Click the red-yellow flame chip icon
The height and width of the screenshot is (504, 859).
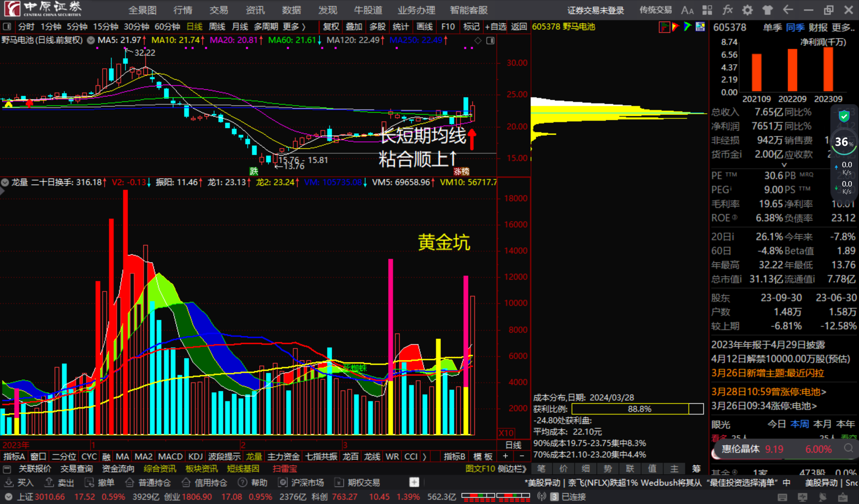[x=675, y=27]
